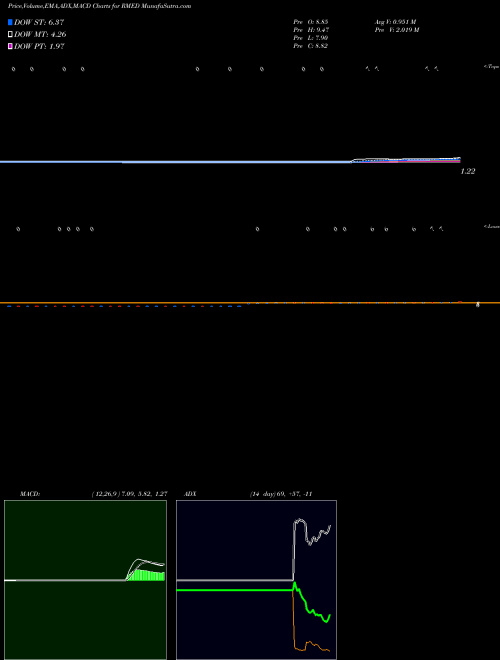Click the 'Pre H: 9.47' value
This screenshot has height=660, width=500.
tap(311, 30)
